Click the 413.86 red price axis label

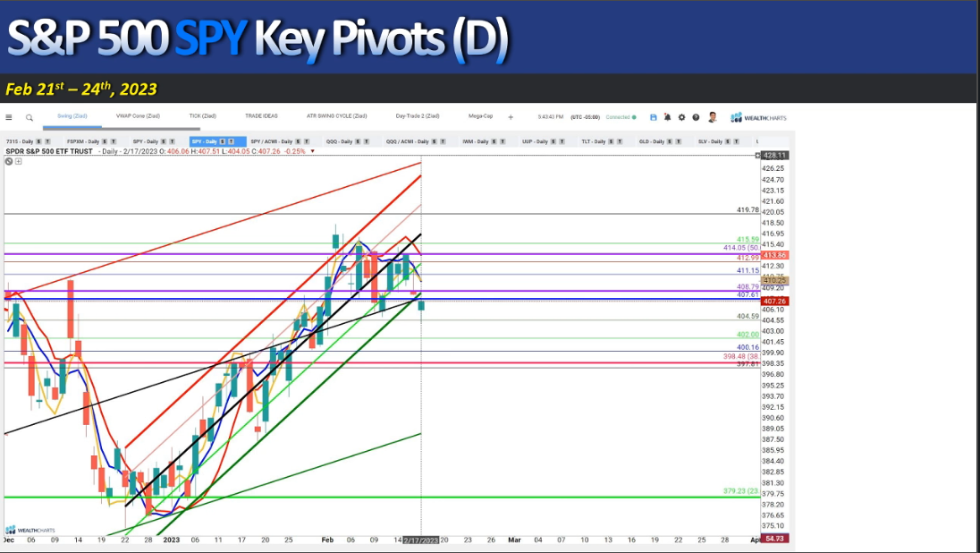tap(774, 255)
